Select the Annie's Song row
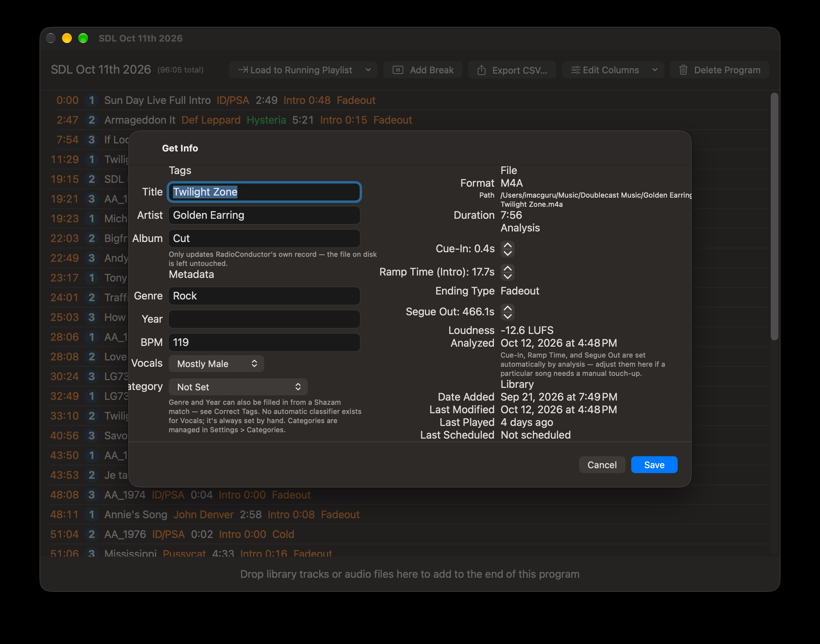Screen dimensions: 820x644 pyautogui.click(x=409, y=514)
